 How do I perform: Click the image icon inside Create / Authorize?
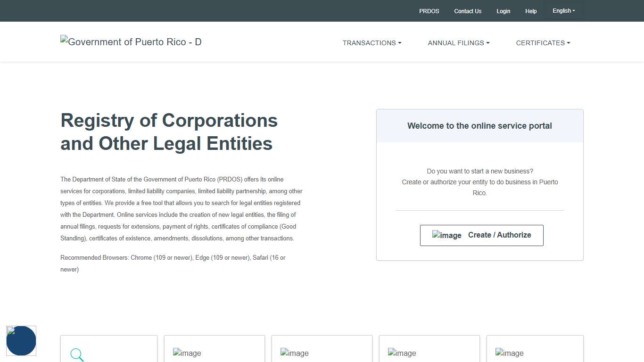pos(446,235)
